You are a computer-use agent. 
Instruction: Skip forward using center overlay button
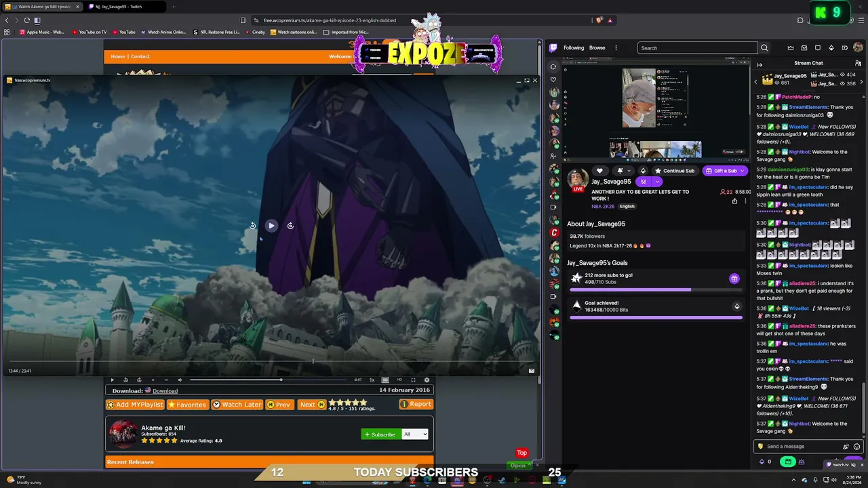(x=290, y=226)
